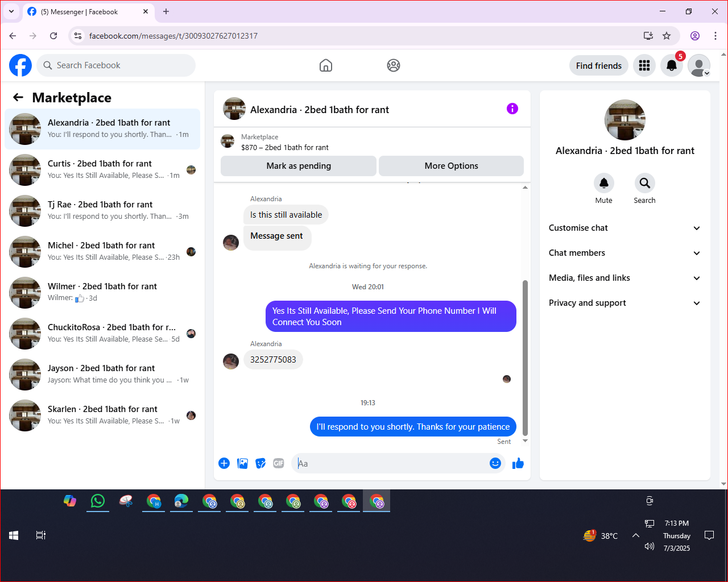
Task: Click Mark as pending button
Action: click(299, 166)
